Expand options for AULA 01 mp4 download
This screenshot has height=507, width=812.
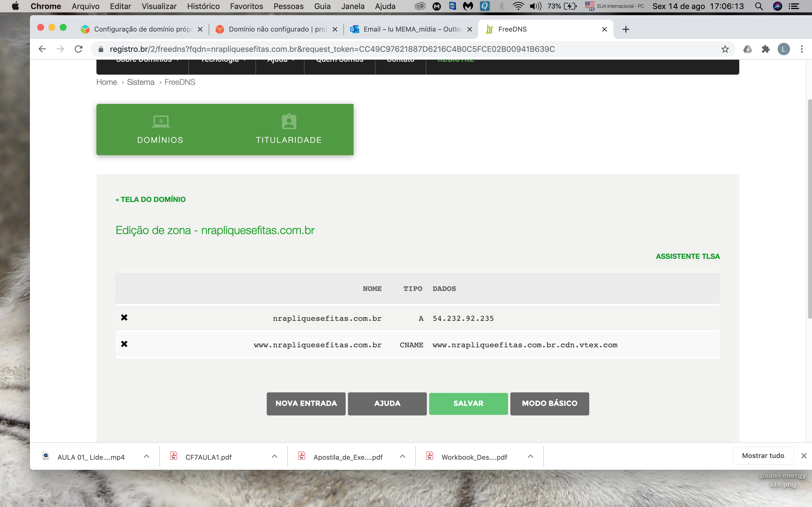pyautogui.click(x=147, y=456)
